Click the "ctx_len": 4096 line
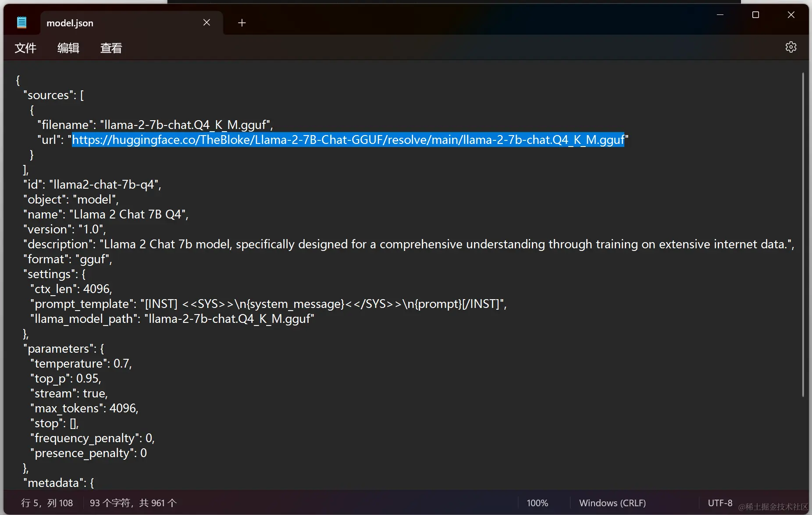 [71, 289]
